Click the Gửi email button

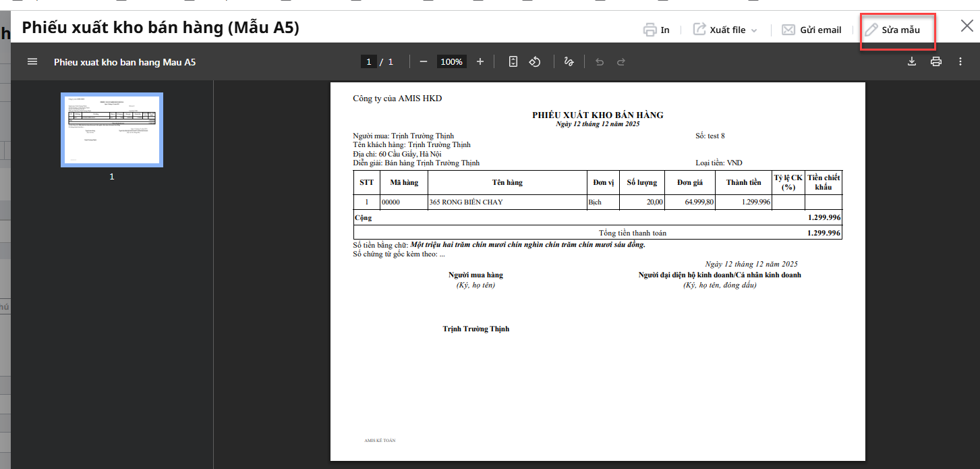coord(812,30)
